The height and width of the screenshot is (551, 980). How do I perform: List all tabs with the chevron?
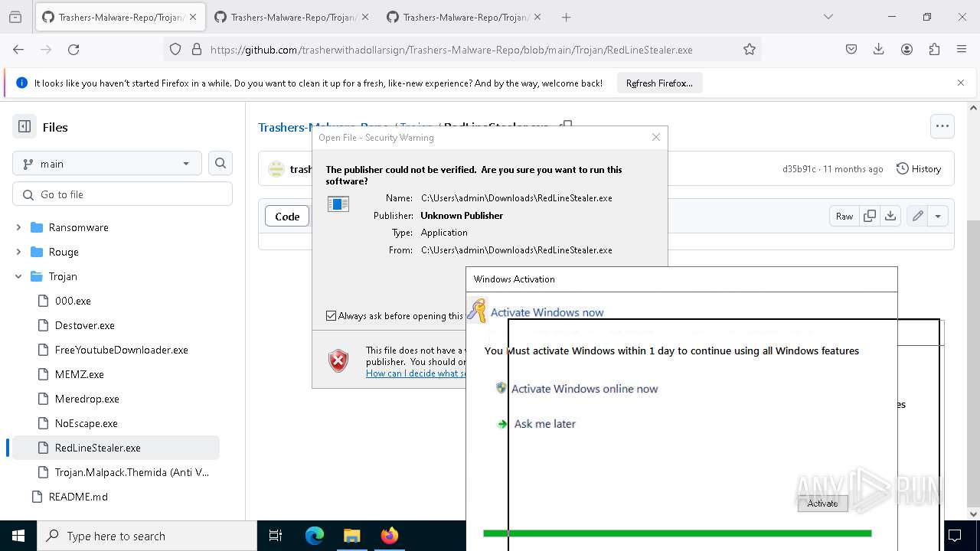click(828, 17)
